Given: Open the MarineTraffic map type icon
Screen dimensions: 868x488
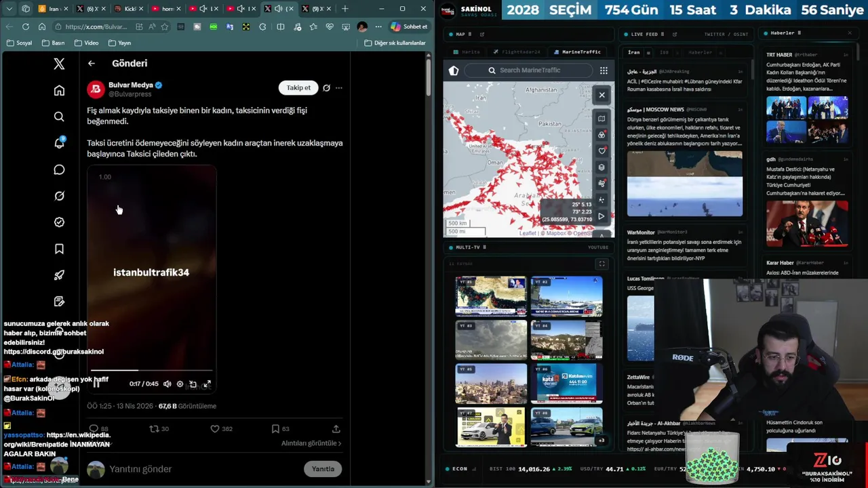Looking at the screenshot, I should (601, 119).
